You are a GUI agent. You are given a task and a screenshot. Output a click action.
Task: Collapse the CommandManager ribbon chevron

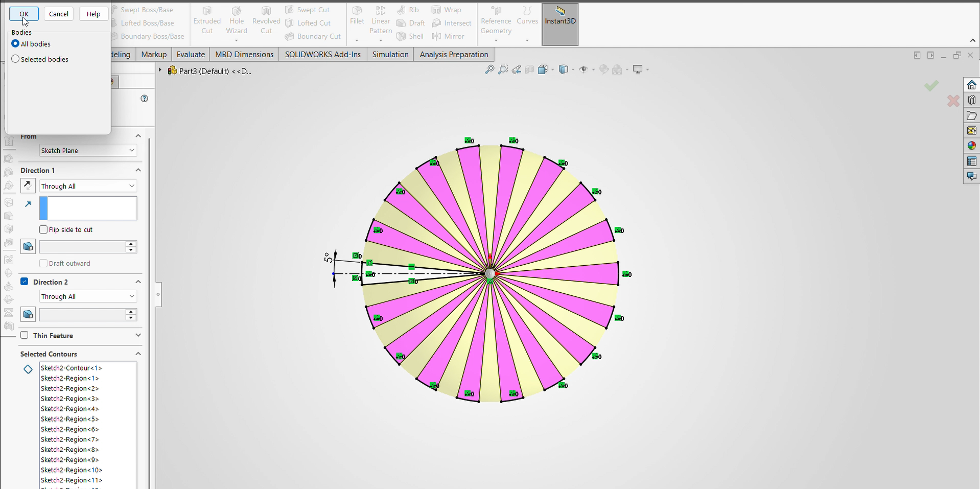[x=972, y=40]
